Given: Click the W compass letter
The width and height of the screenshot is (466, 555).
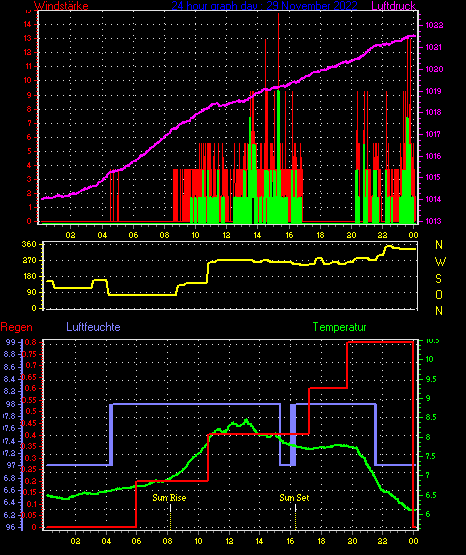Looking at the screenshot, I should pyautogui.click(x=440, y=262).
